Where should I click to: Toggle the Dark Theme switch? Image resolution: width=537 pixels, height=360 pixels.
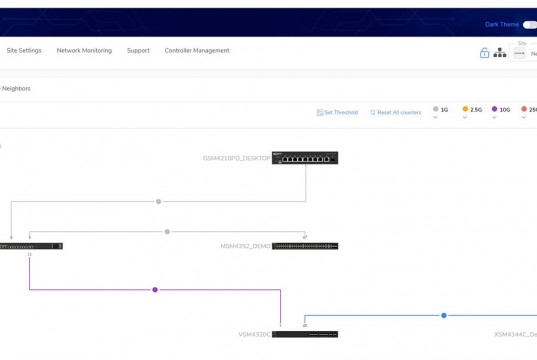pos(530,25)
